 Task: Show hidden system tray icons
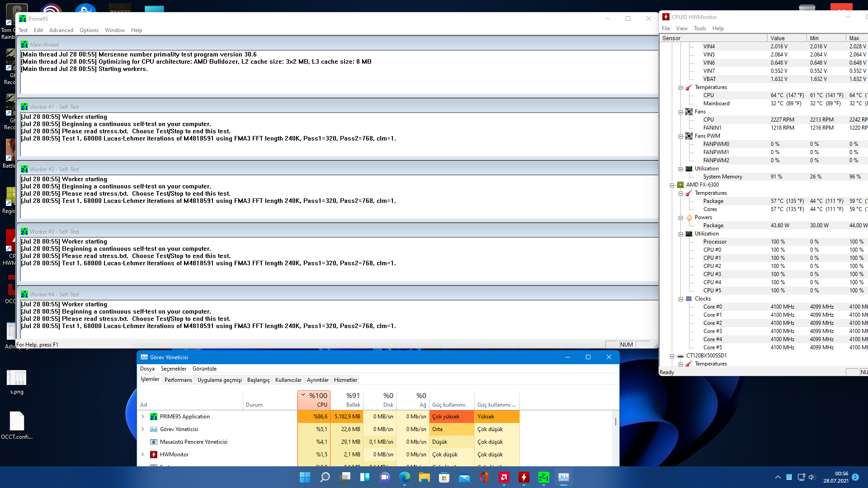[778, 477]
